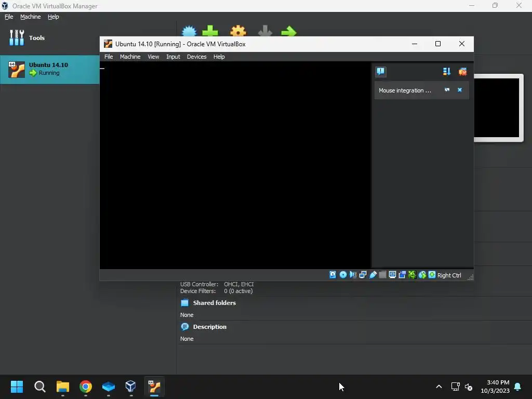The height and width of the screenshot is (399, 532).
Task: Open the VM window Help menu
Action: click(219, 57)
